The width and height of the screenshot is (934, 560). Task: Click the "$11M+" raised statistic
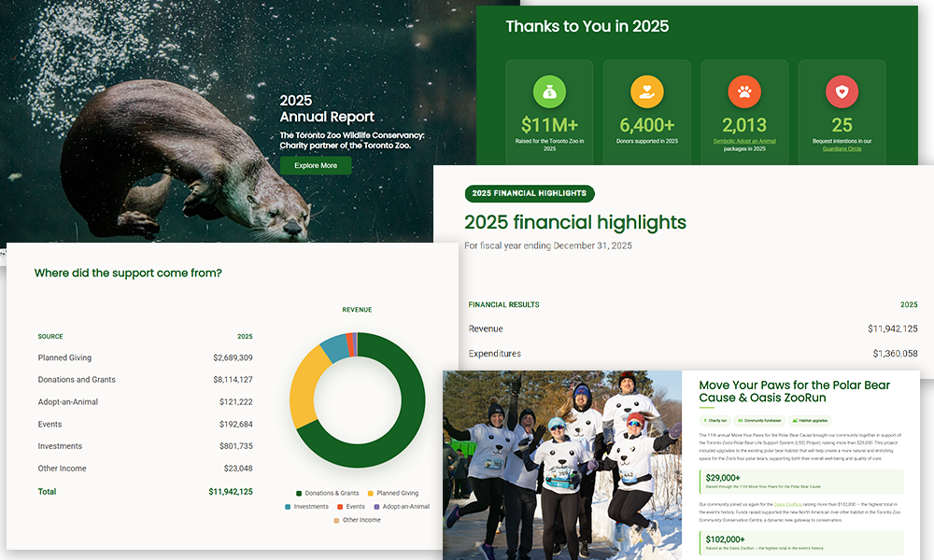coord(549,125)
